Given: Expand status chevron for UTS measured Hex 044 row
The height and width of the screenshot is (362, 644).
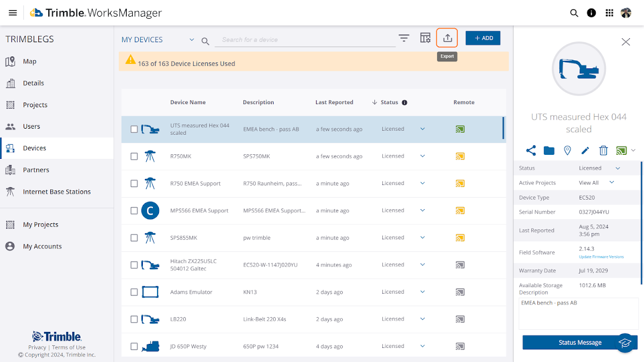Looking at the screenshot, I should (x=423, y=129).
